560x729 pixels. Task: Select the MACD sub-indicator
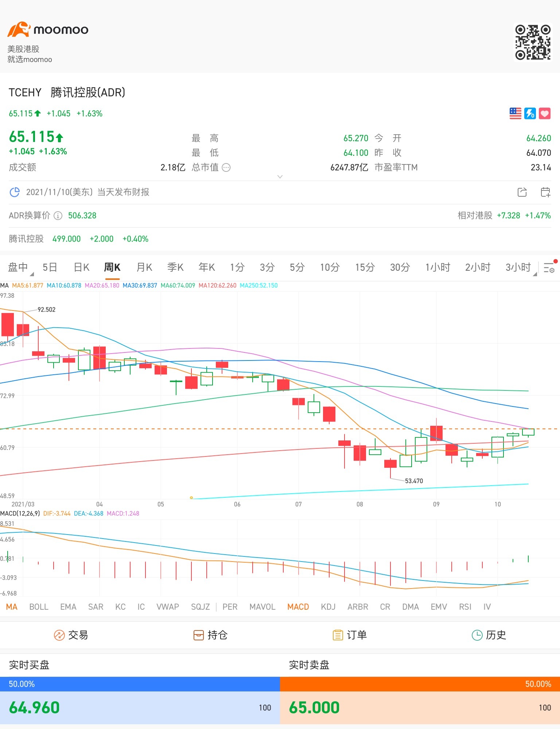point(298,607)
